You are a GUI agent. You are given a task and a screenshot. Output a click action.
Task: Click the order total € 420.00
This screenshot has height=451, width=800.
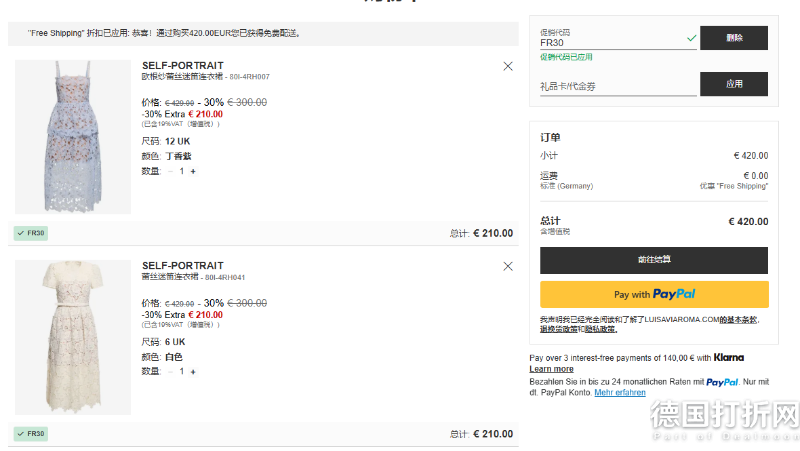pos(748,222)
